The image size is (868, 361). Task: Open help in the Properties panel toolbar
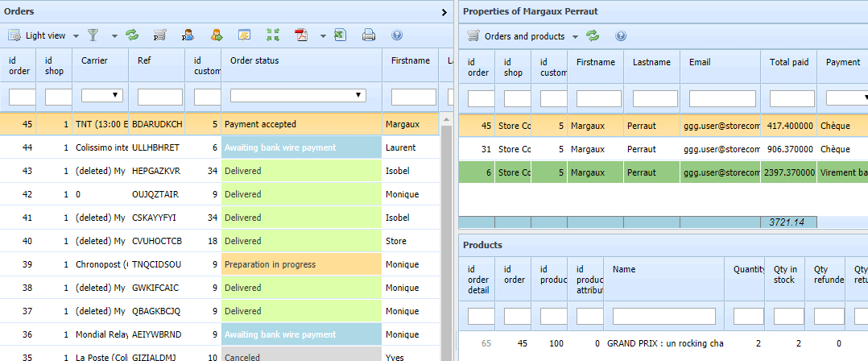620,36
